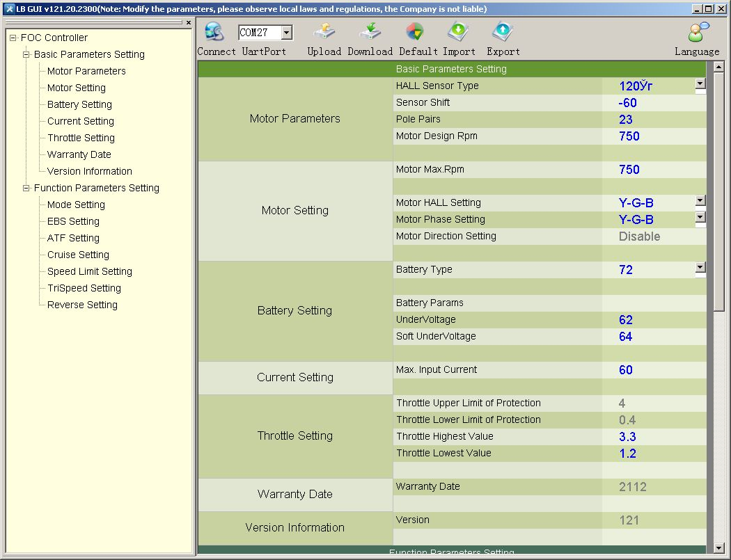Select Throttle Setting in the tree

(x=81, y=138)
